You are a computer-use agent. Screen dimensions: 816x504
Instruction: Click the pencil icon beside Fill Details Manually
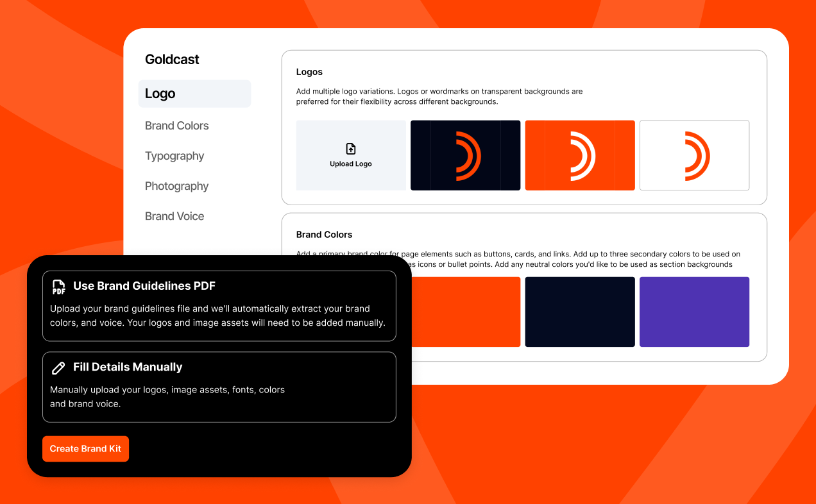coord(58,368)
